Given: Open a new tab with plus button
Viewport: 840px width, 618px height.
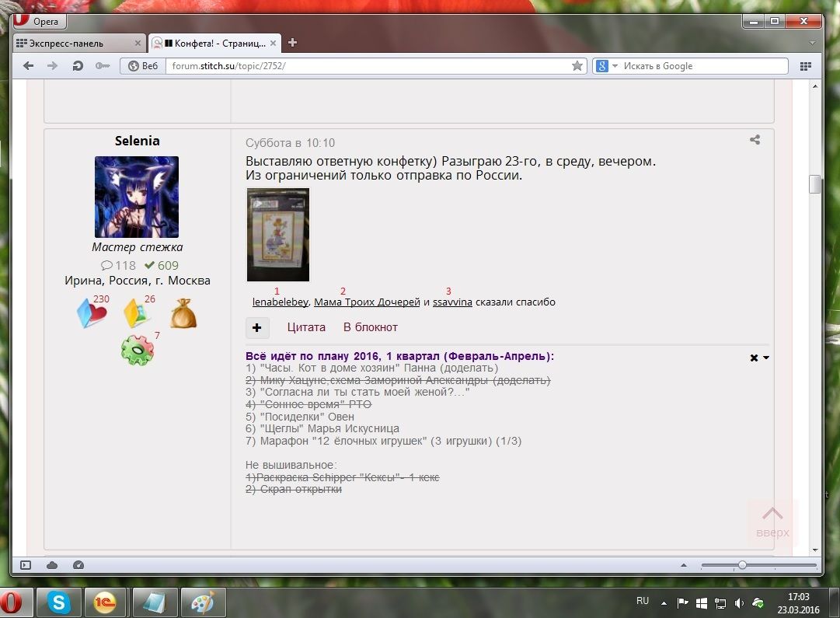Looking at the screenshot, I should point(292,43).
